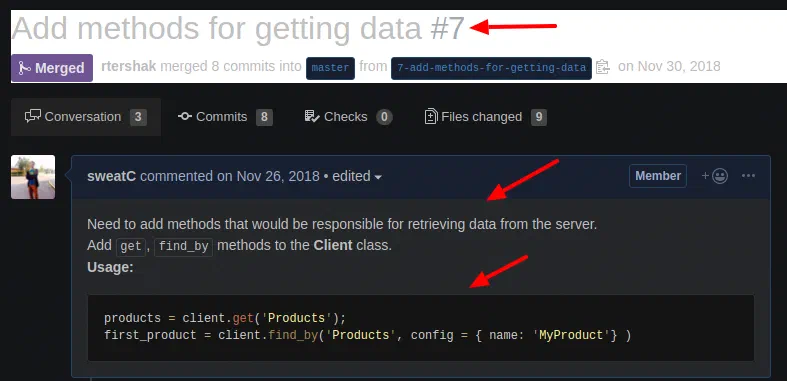Open the Checks tab
This screenshot has width=787, height=381.
(348, 117)
